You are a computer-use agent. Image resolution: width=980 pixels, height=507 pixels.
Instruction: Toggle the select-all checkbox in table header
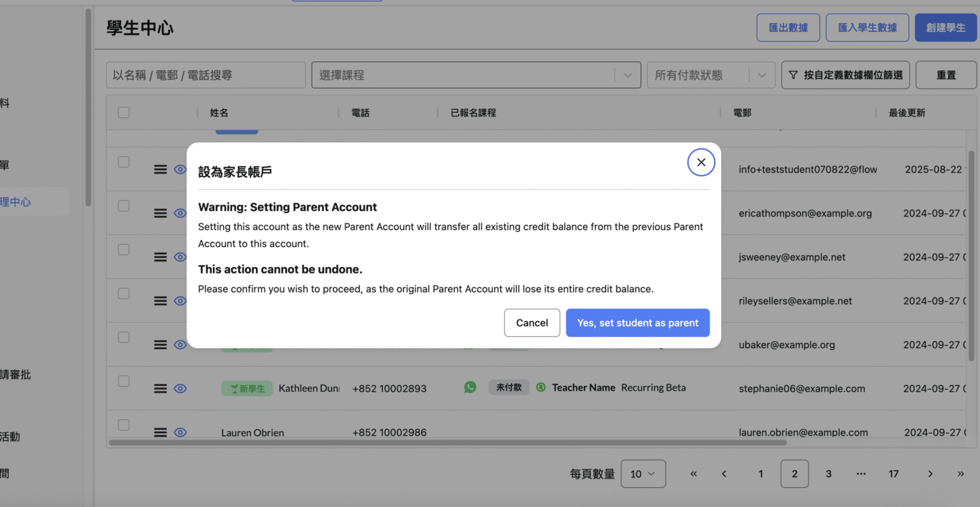tap(124, 112)
